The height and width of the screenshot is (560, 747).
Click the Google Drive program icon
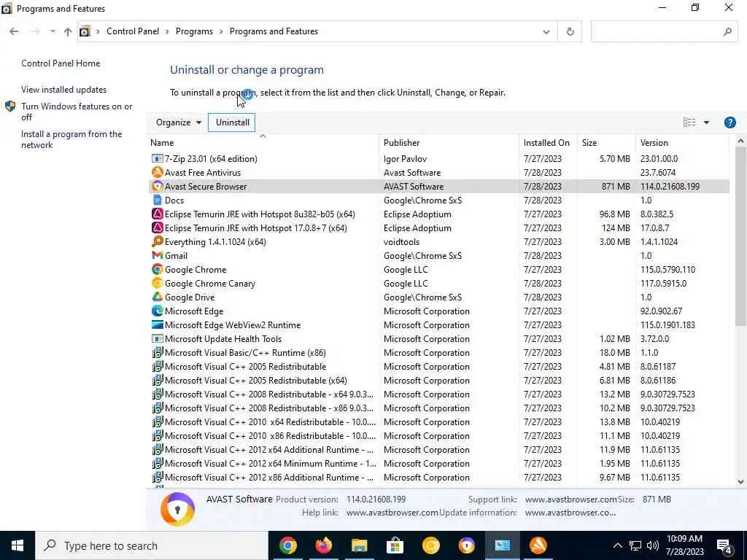[157, 297]
